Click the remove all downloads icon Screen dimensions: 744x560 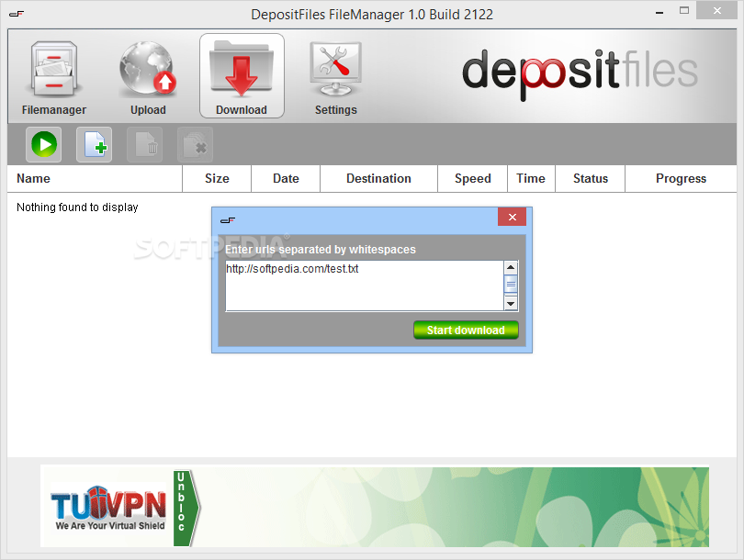195,145
